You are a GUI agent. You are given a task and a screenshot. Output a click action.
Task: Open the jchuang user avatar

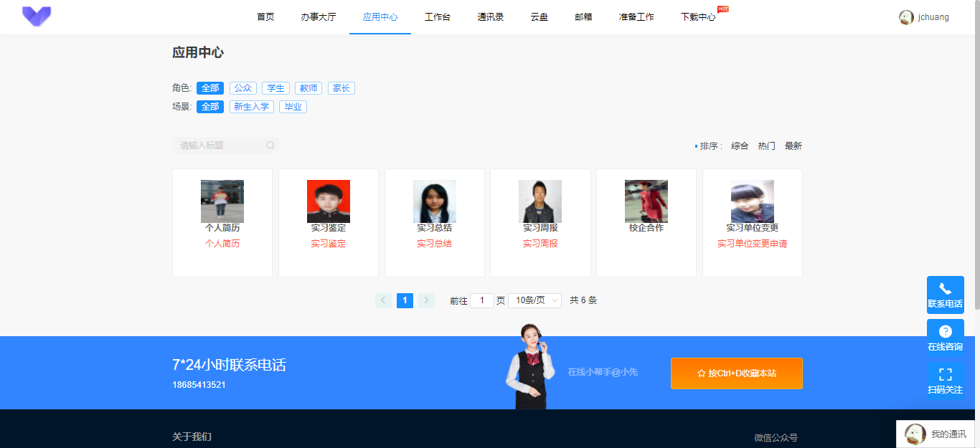coord(906,17)
